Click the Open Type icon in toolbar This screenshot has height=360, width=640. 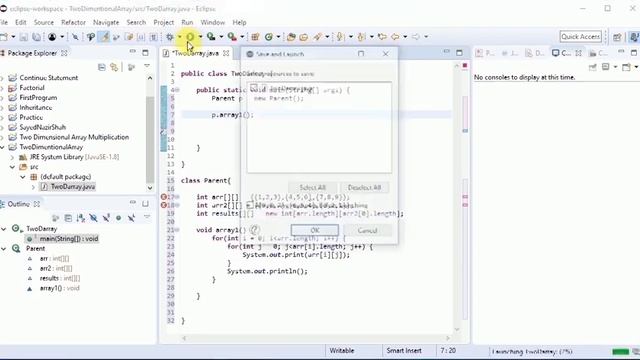291,37
